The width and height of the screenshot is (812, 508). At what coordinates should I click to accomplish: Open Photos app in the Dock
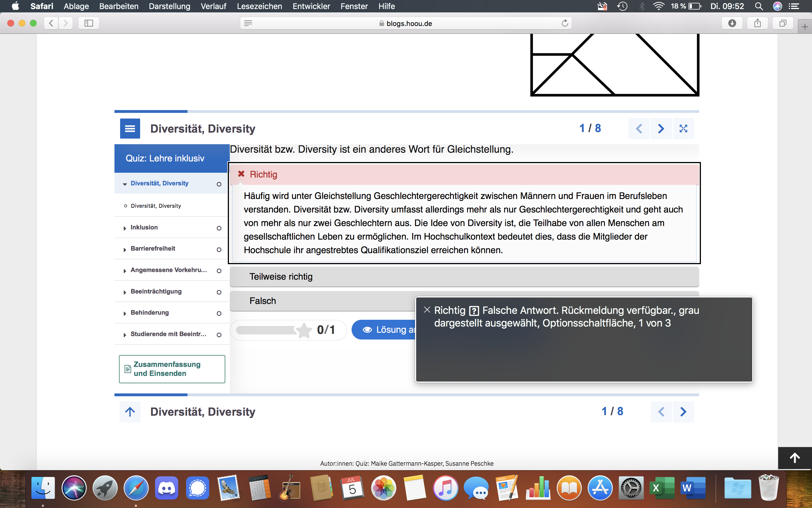[x=383, y=488]
